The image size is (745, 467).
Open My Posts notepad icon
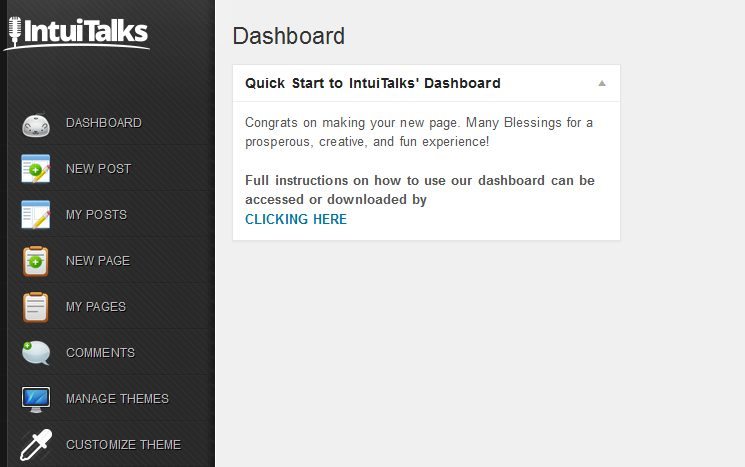[x=36, y=214]
